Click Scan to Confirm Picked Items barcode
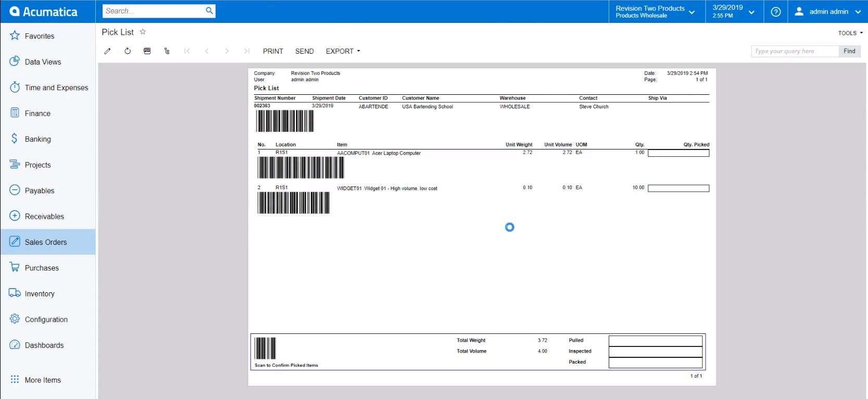Image resolution: width=868 pixels, height=399 pixels. (265, 348)
